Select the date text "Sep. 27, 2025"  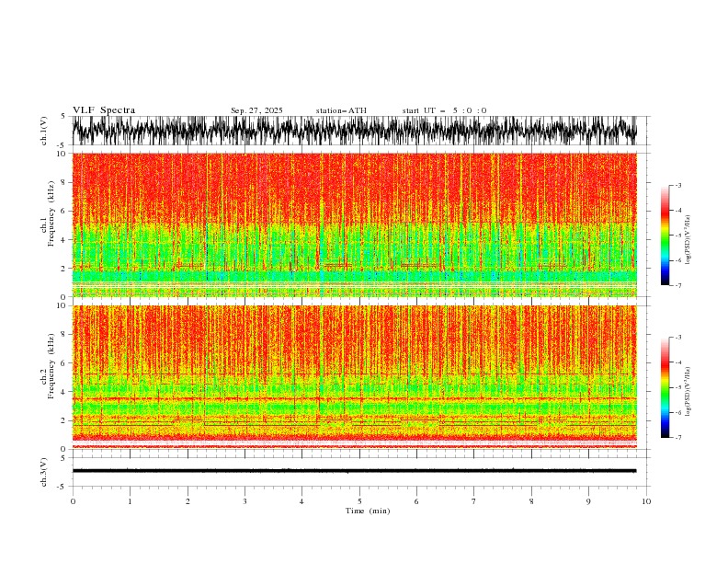point(256,110)
